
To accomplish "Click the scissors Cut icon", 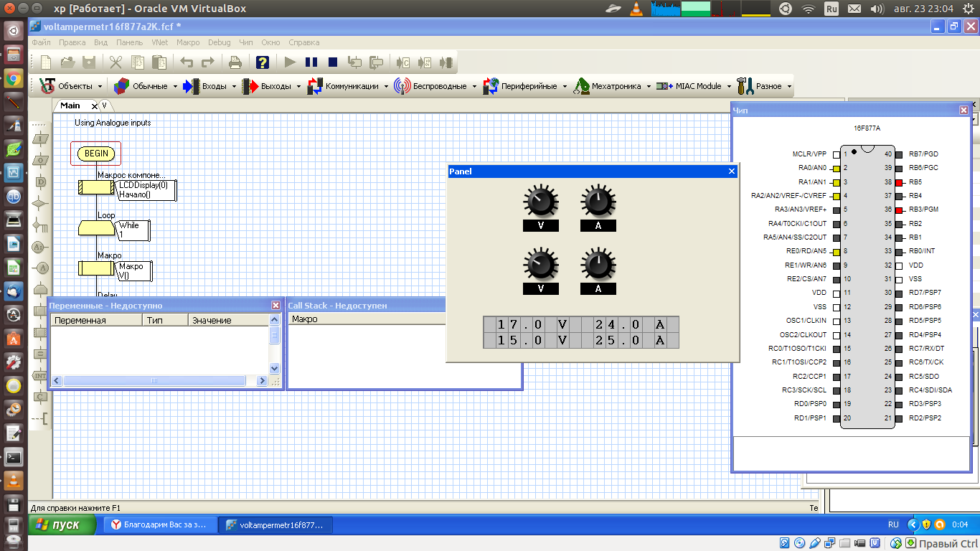I will (x=116, y=62).
